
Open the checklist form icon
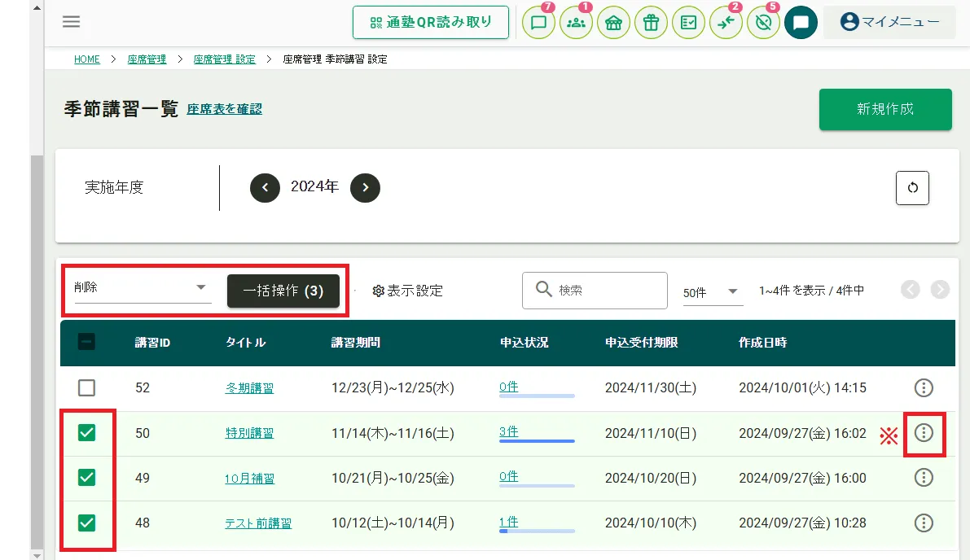click(688, 23)
